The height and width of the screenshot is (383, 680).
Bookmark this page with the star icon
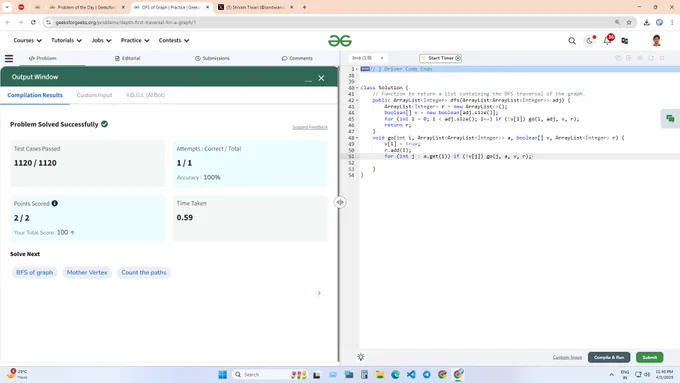point(629,22)
